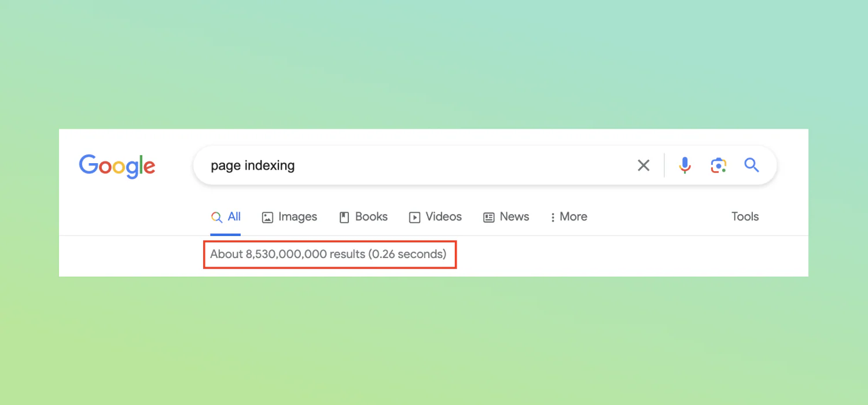868x405 pixels.
Task: Clear the query with the X icon
Action: pos(643,165)
